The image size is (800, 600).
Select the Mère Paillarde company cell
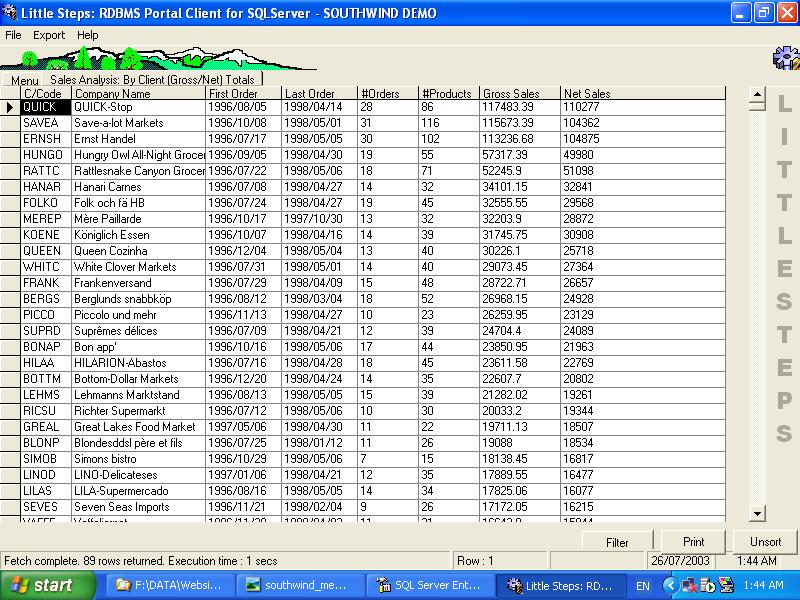pyautogui.click(x=138, y=219)
